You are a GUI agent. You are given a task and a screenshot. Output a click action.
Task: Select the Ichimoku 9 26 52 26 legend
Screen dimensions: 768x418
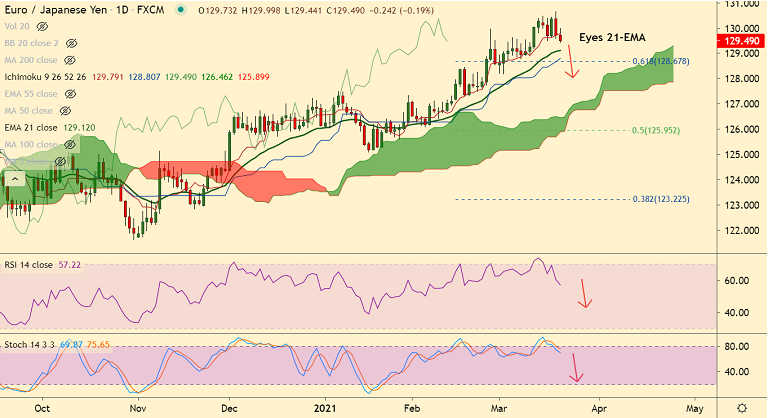click(x=45, y=77)
